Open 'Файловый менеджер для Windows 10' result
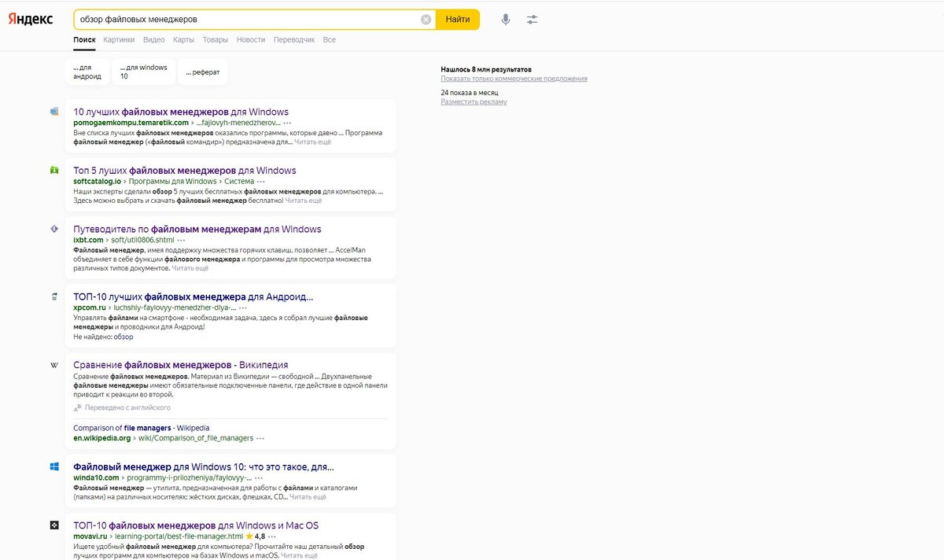 pyautogui.click(x=204, y=466)
